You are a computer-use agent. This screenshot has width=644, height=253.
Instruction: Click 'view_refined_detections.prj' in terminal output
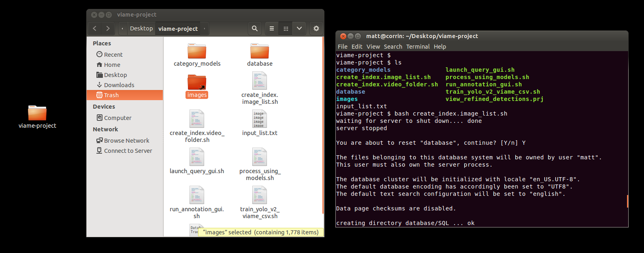click(495, 99)
